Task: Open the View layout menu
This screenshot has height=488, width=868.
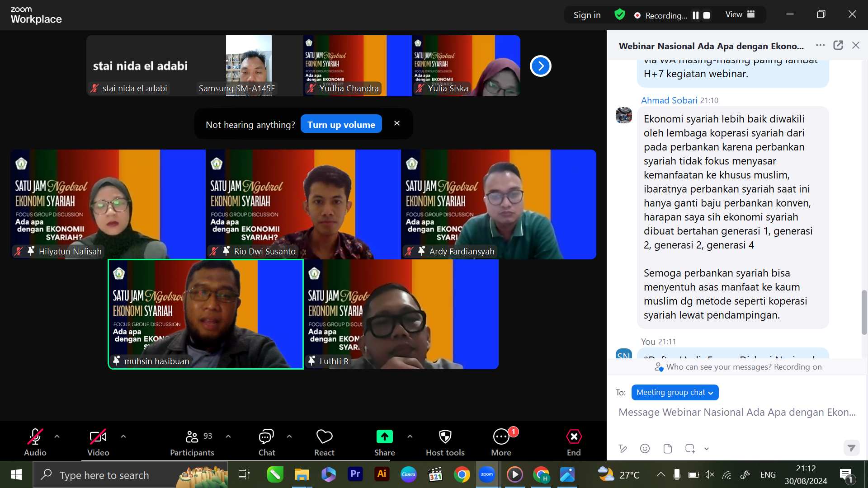Action: coord(740,14)
